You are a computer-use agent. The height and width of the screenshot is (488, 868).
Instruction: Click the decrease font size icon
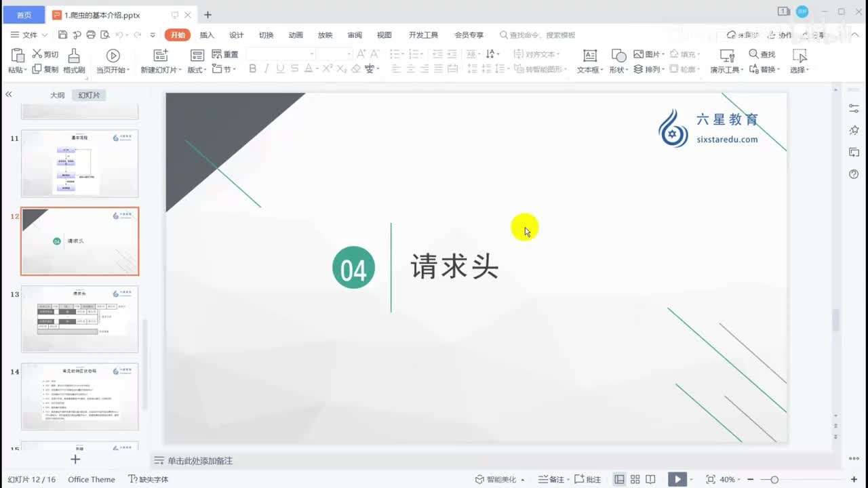coord(375,54)
